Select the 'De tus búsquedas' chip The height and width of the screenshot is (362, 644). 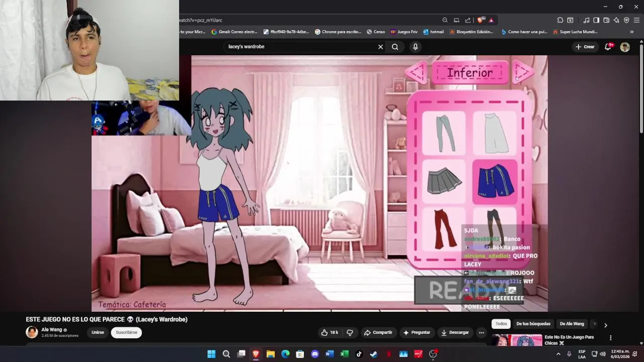tap(533, 324)
